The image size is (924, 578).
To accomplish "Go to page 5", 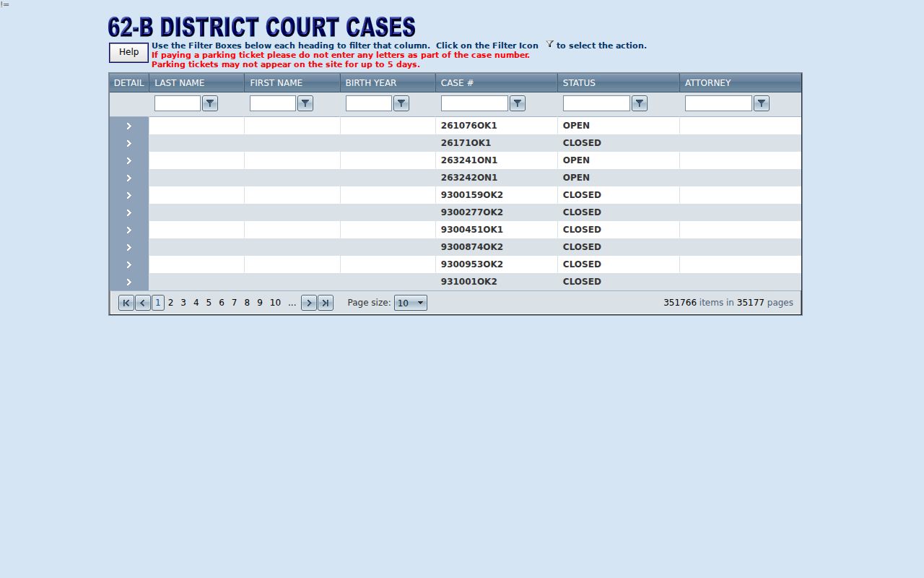I will (x=209, y=303).
